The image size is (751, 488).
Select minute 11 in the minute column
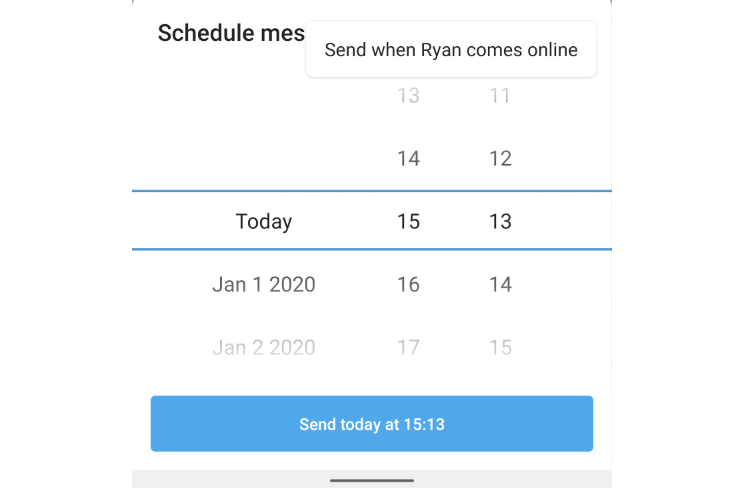pyautogui.click(x=500, y=96)
